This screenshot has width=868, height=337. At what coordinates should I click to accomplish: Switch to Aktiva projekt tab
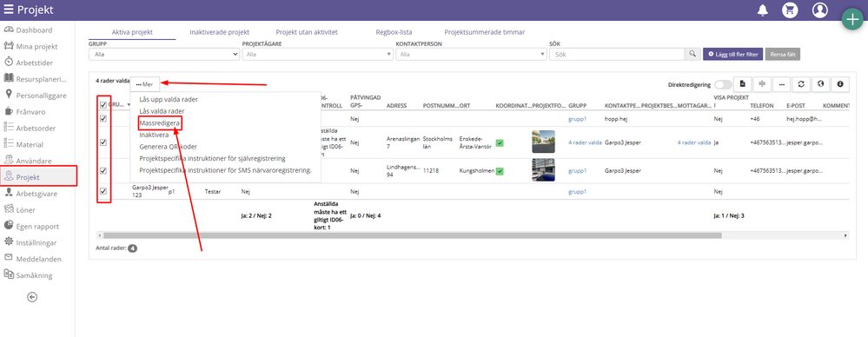point(132,32)
